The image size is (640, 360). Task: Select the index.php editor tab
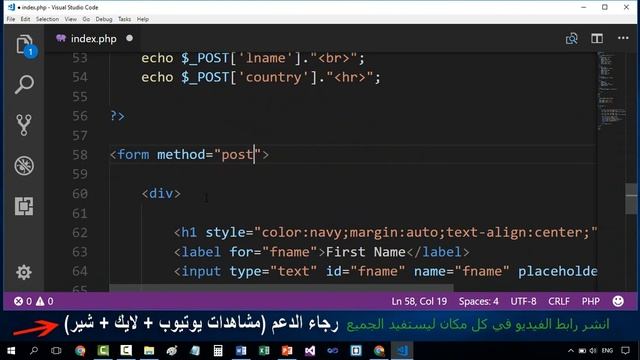pos(93,38)
